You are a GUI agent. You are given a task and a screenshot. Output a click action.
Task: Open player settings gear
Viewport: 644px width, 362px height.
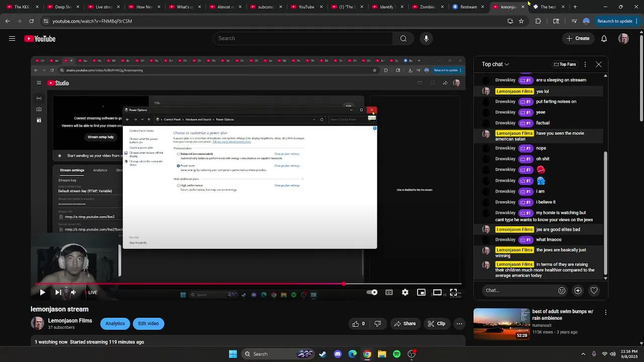pos(405,292)
